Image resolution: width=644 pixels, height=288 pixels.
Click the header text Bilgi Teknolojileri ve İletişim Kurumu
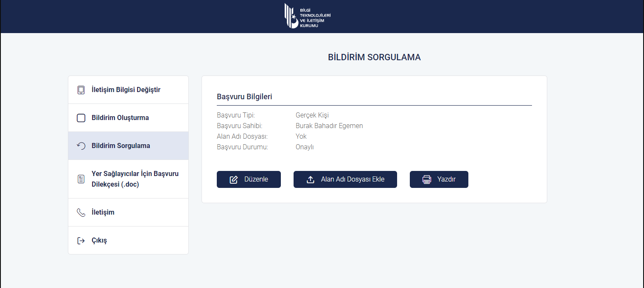315,18
